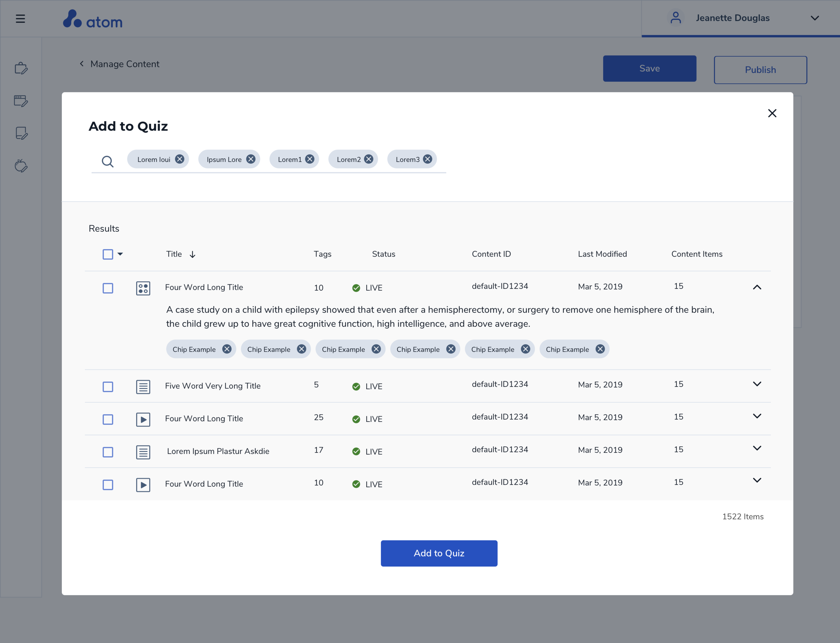Image resolution: width=840 pixels, height=643 pixels.
Task: Click the Title column header
Action: [x=174, y=254]
